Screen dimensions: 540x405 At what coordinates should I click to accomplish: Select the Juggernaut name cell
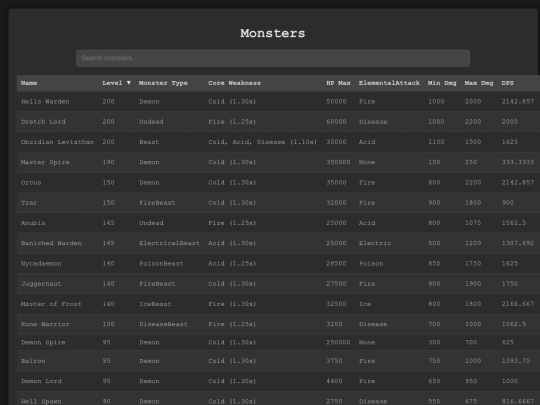click(x=41, y=284)
